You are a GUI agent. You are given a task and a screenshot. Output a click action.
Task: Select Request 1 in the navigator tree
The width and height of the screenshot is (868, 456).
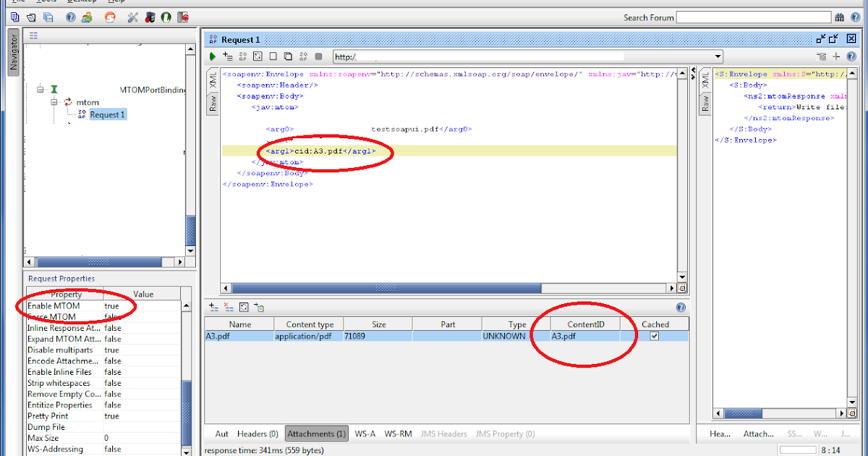click(x=106, y=114)
